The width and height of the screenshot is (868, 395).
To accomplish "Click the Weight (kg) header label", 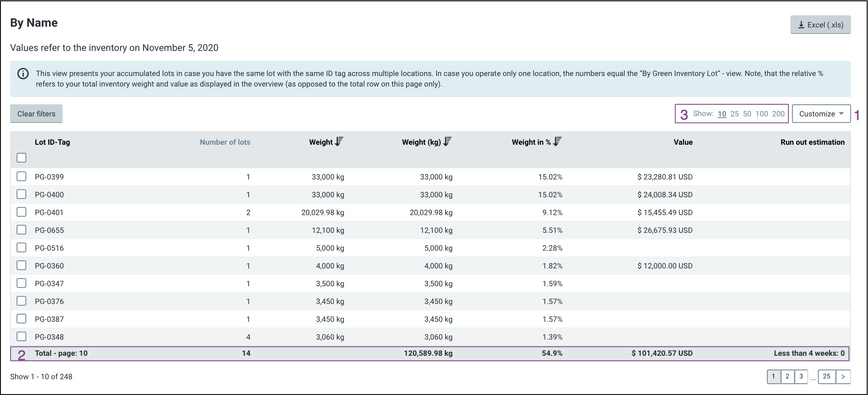I will click(421, 142).
